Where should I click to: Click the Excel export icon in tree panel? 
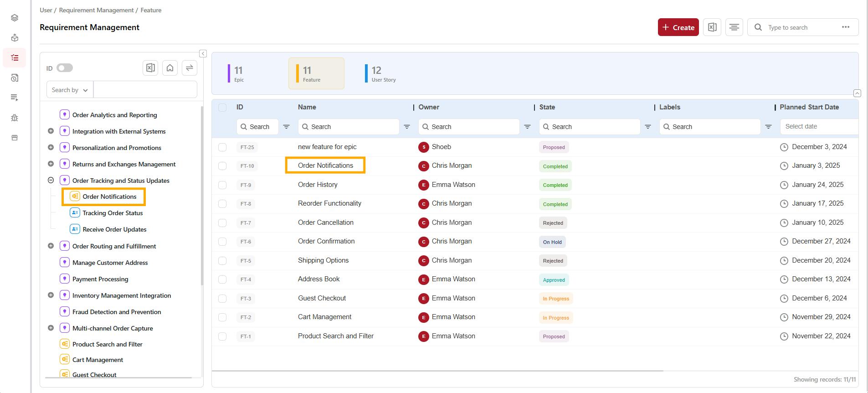[150, 68]
